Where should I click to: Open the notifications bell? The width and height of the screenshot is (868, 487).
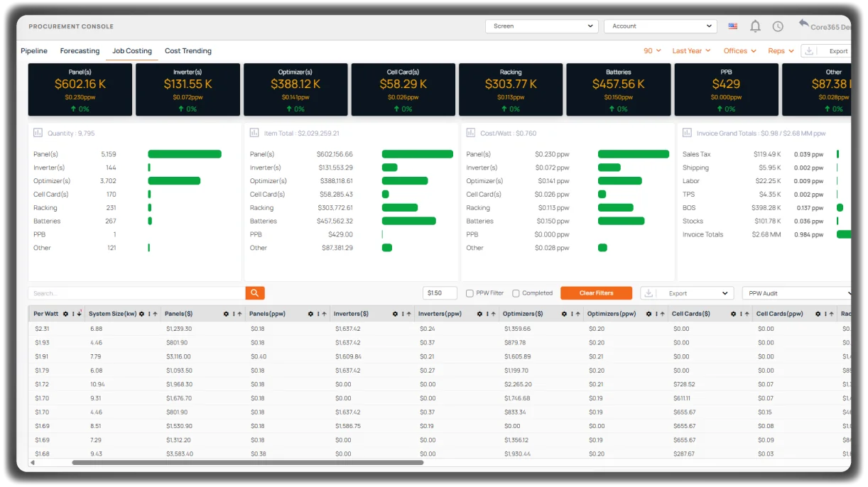755,26
